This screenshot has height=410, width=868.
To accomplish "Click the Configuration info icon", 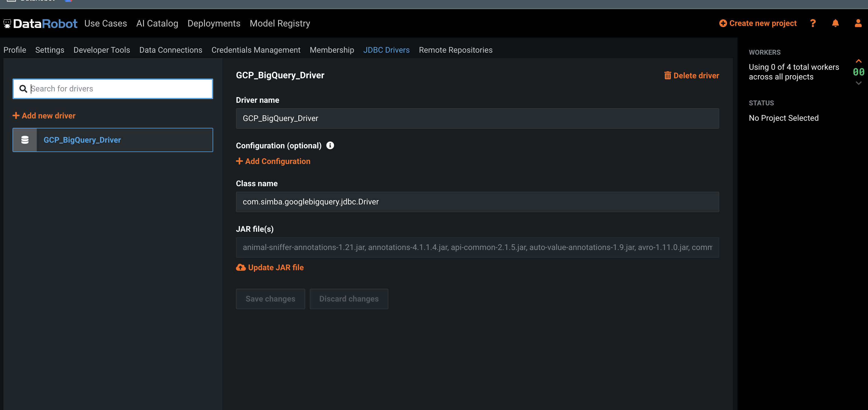I will click(x=330, y=145).
